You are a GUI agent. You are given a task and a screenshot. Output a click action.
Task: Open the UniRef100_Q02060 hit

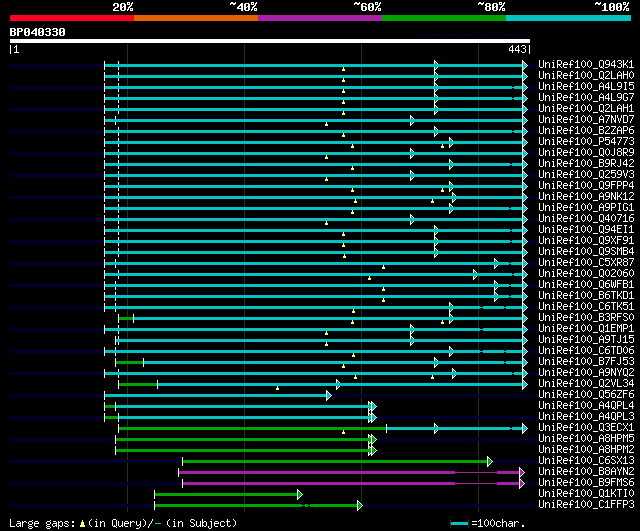[x=586, y=274]
